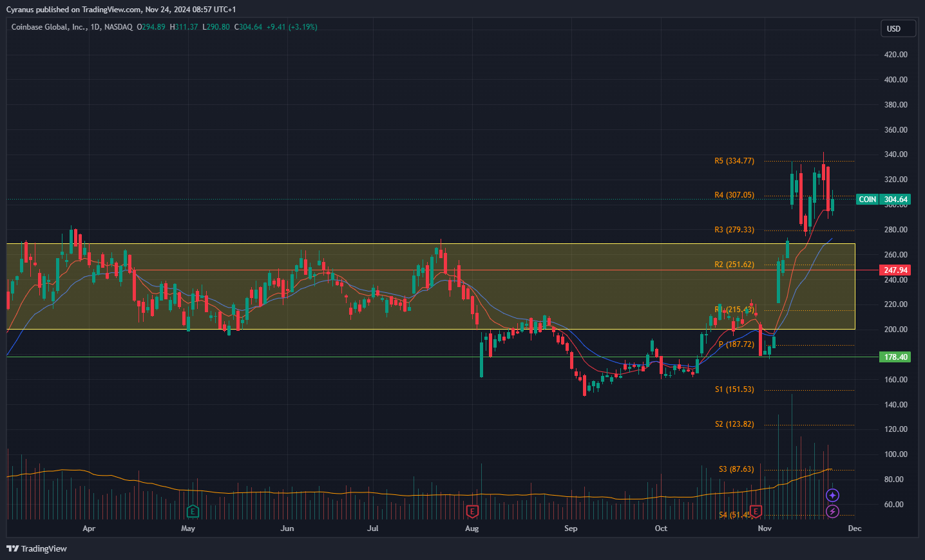Click the high value H311.37
Viewport: 925px width, 560px height.
(x=184, y=27)
